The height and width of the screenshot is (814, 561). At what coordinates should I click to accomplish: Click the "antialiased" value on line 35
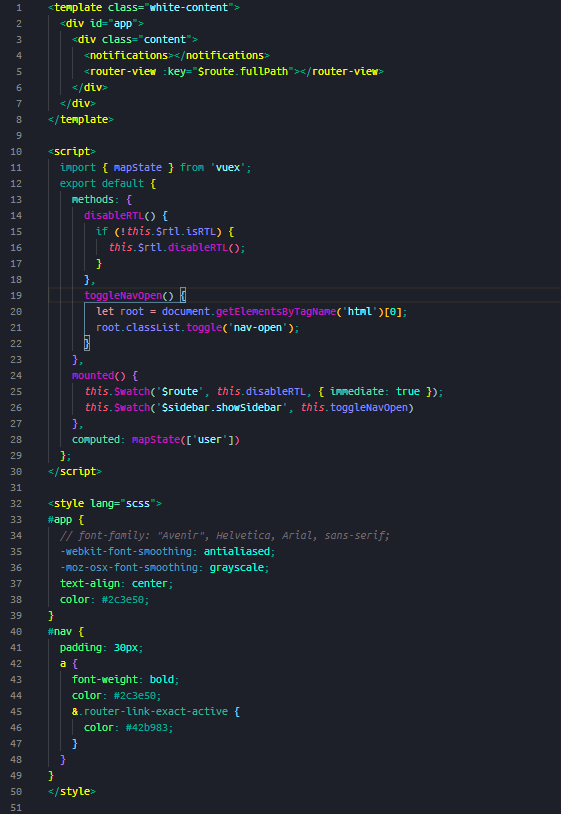pos(237,551)
